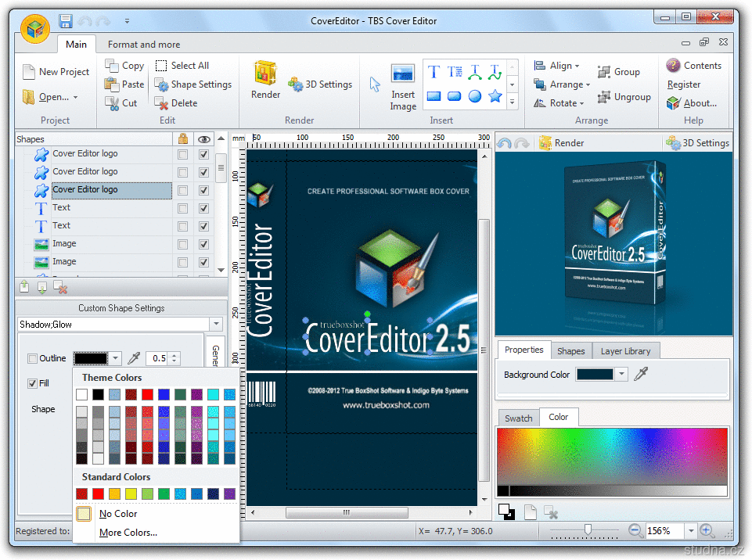
Task: Expand the Shadow;Glow effects dropdown
Action: click(x=216, y=325)
